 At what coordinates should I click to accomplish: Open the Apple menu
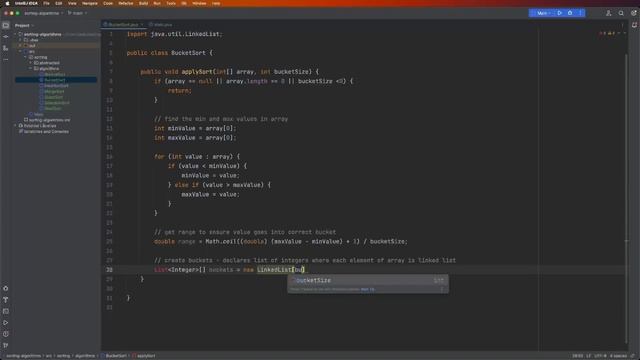click(7, 3)
